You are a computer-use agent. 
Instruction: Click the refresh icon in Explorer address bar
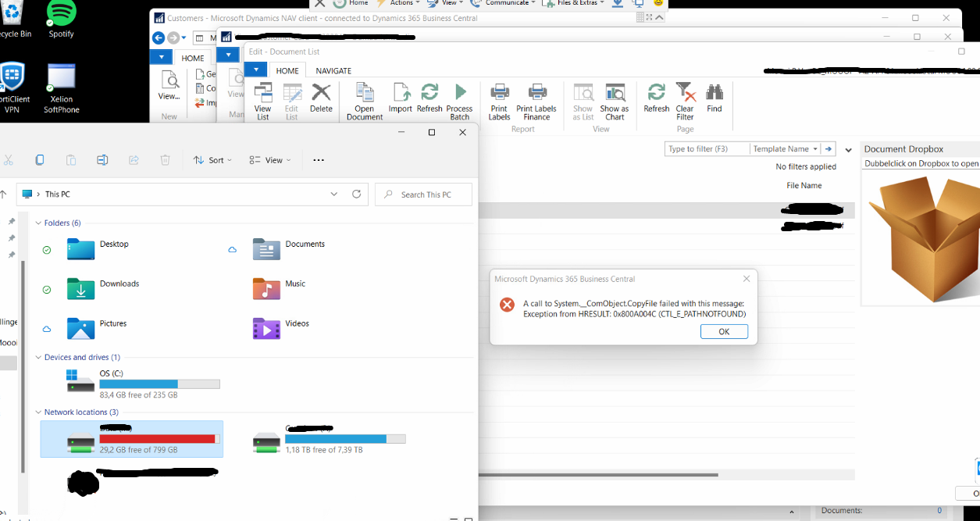357,194
